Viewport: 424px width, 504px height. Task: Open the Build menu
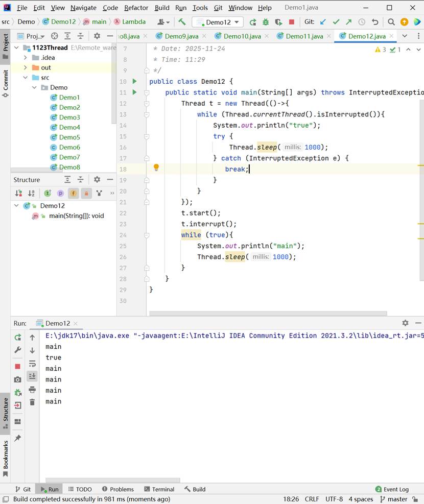click(x=162, y=8)
